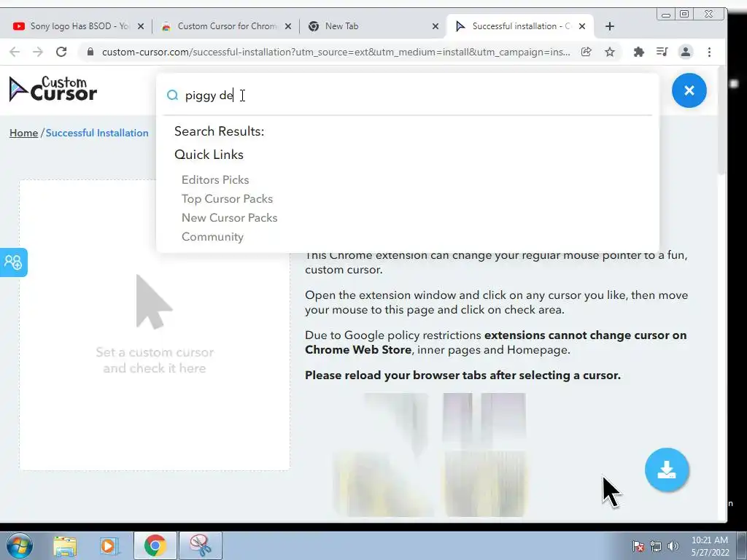747x560 pixels.
Task: Close the New Tab tab
Action: 435,26
